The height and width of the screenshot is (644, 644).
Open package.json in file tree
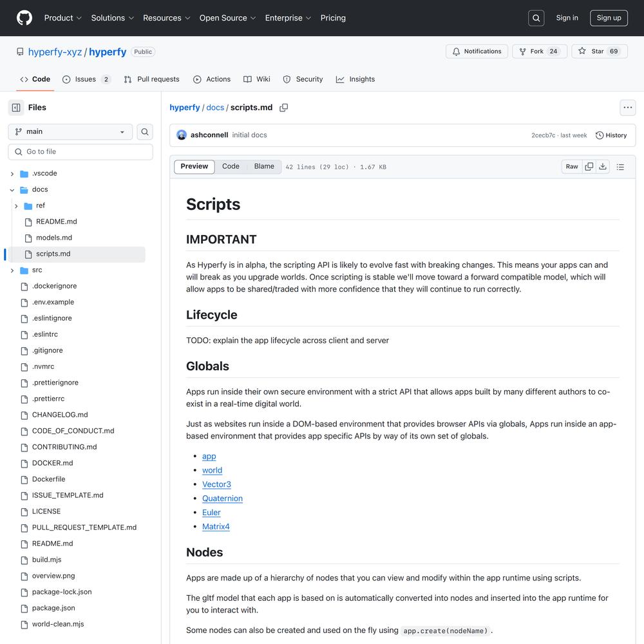(x=53, y=609)
